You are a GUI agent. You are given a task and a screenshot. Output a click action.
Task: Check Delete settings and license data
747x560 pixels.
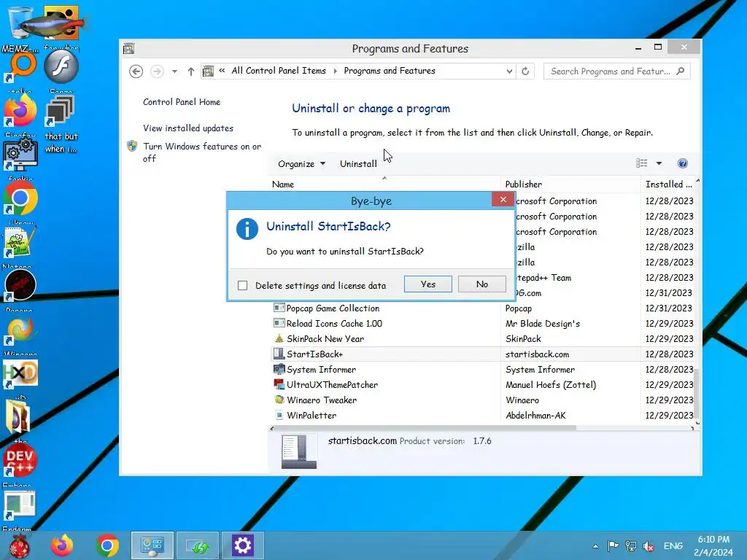(242, 285)
